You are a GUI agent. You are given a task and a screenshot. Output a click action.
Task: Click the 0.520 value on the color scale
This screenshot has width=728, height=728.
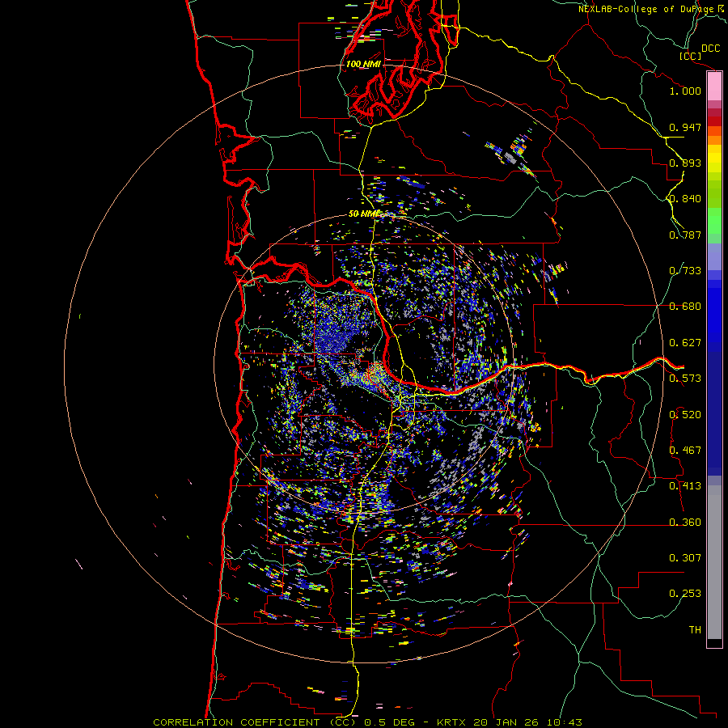[685, 415]
